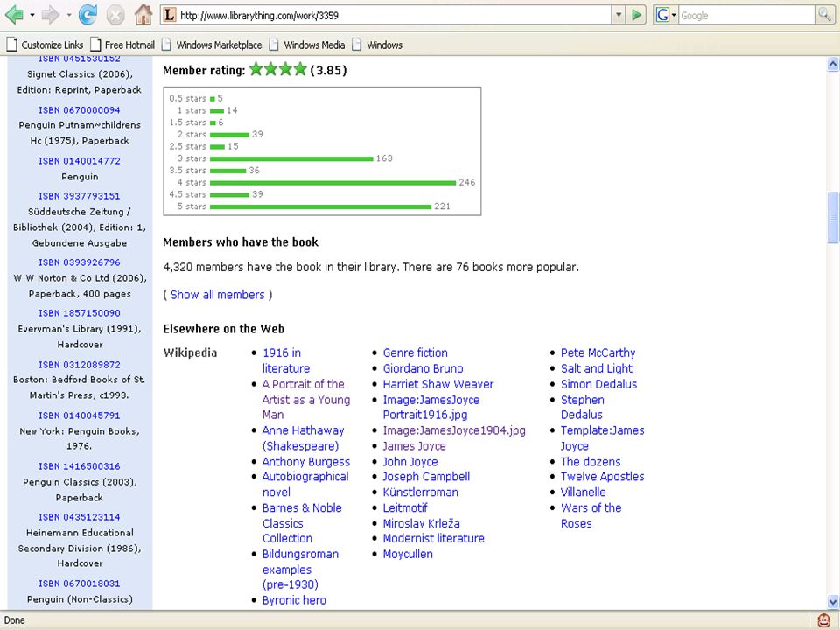This screenshot has width=840, height=630.
Task: Click the Stop loading icon
Action: [115, 15]
